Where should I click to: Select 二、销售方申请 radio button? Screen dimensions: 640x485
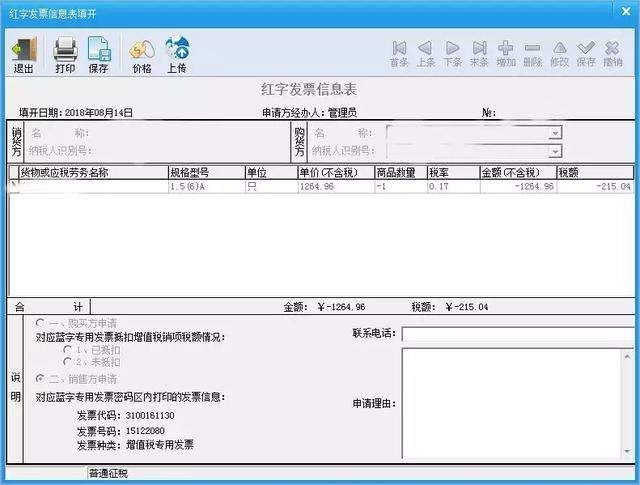(x=40, y=379)
